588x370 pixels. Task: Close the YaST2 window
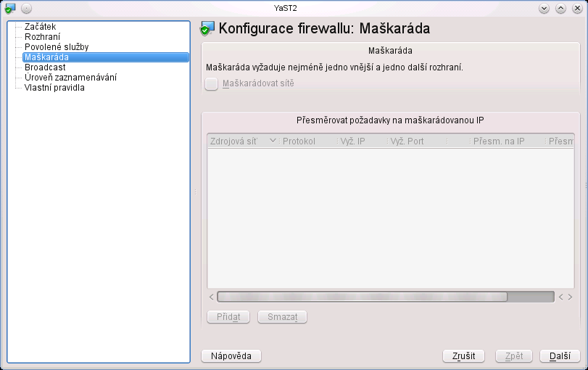point(578,8)
